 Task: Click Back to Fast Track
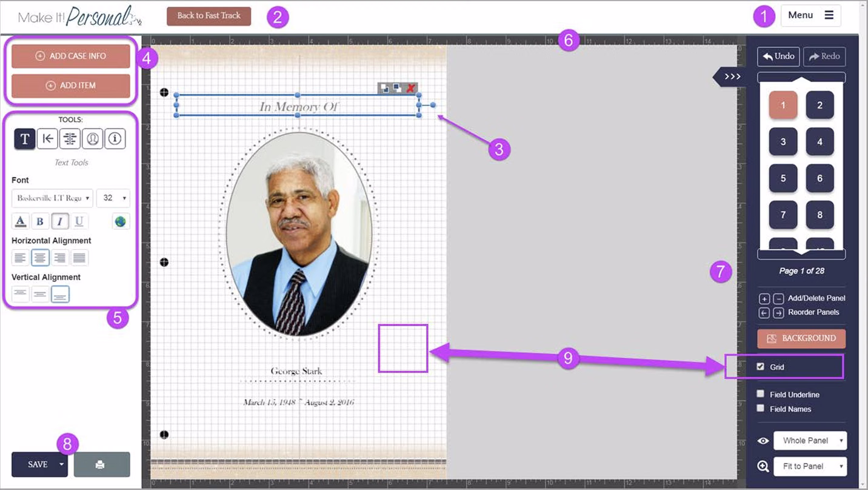209,16
